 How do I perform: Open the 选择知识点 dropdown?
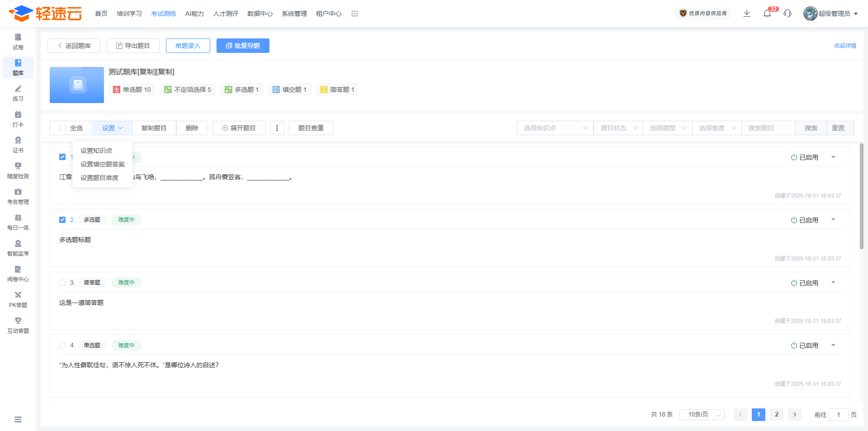coord(555,128)
